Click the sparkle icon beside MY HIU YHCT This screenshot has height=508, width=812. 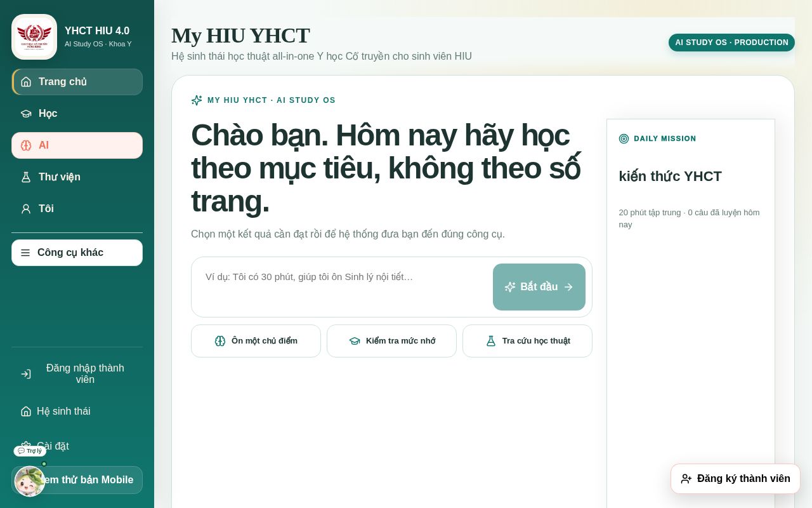(x=197, y=100)
